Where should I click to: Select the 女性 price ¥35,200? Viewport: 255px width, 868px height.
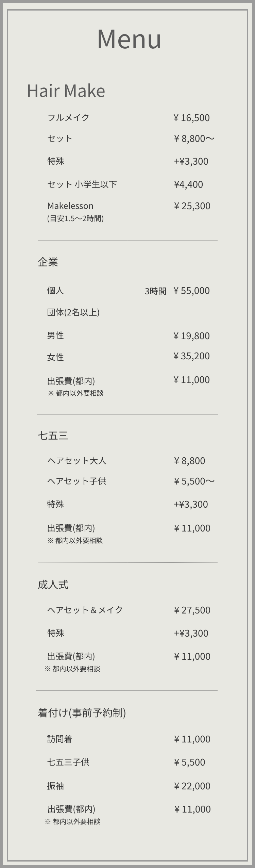pos(191,356)
